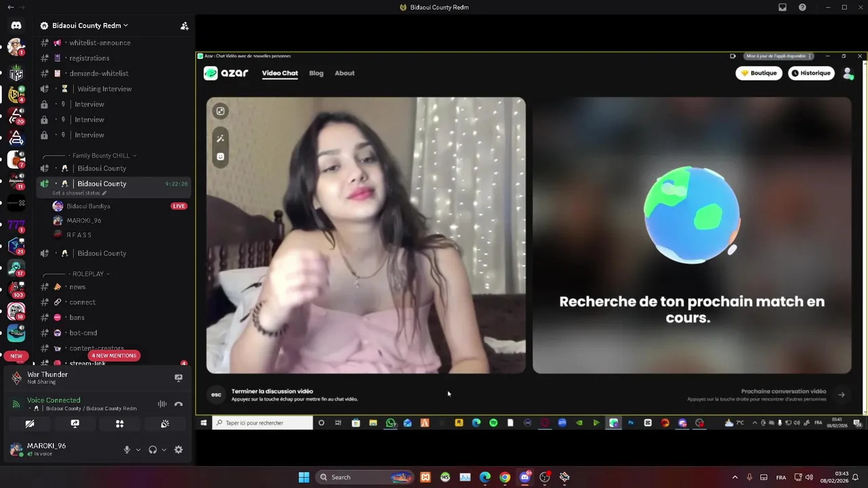Go back with Discord navigation arrow
The image size is (868, 488).
click(10, 7)
